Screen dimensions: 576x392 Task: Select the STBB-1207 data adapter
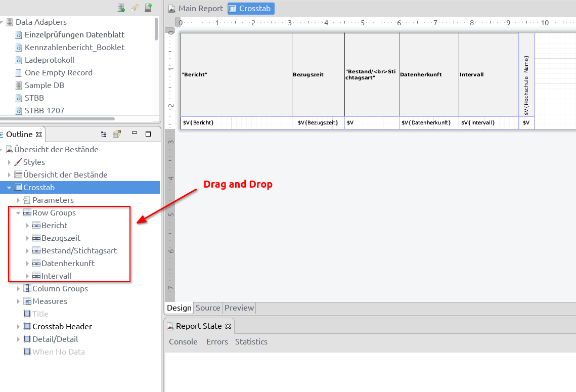(45, 111)
